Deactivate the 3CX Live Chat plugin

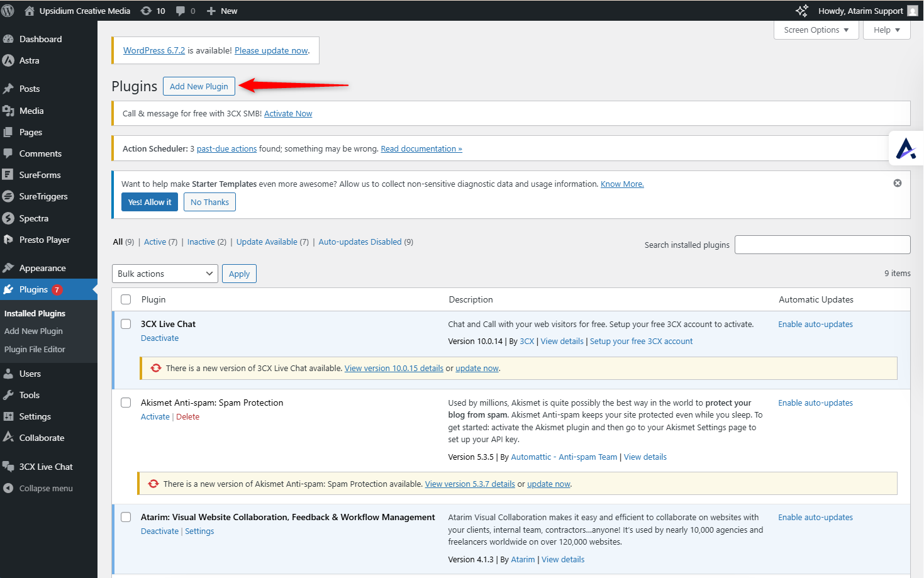pos(160,338)
